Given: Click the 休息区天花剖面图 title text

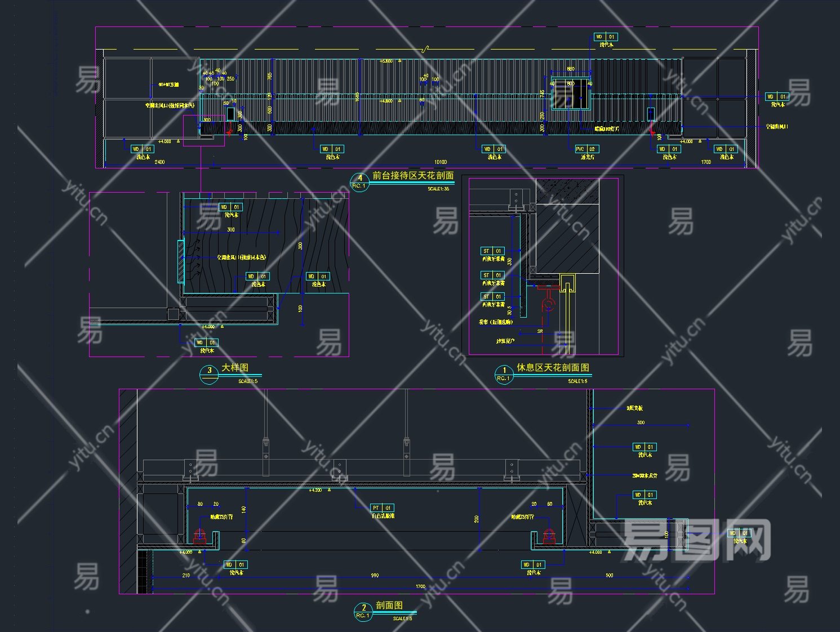Looking at the screenshot, I should (553, 367).
